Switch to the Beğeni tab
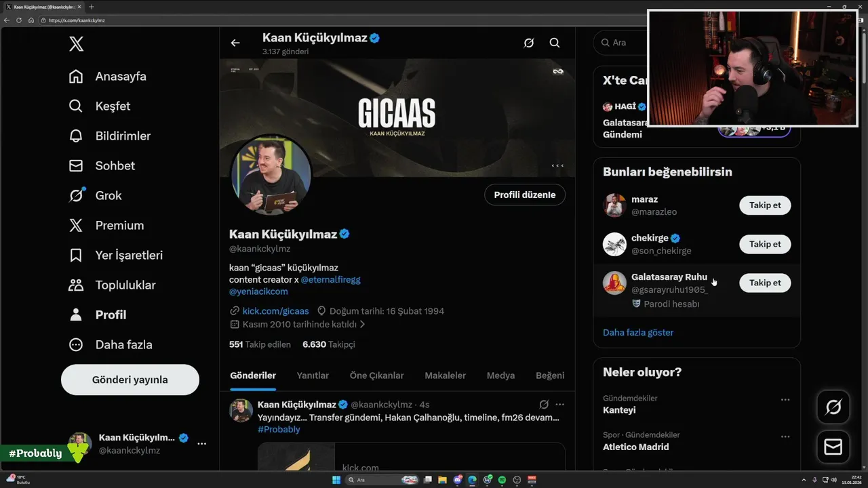Image resolution: width=868 pixels, height=488 pixels. tap(550, 375)
